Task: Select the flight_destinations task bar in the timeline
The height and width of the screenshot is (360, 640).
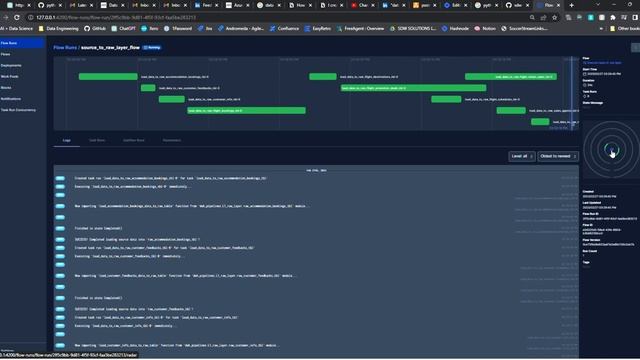Action: point(323,77)
